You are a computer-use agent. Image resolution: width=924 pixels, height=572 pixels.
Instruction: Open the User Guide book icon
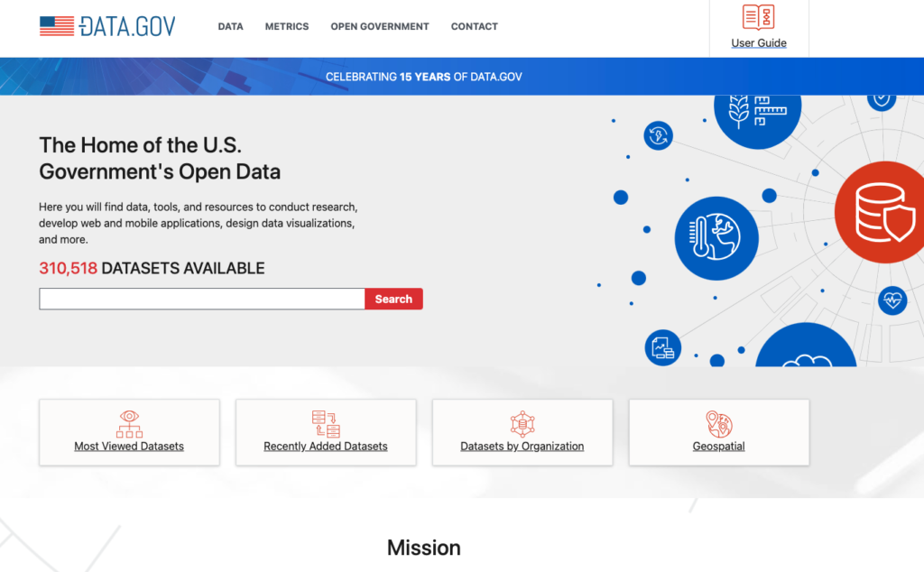(x=758, y=16)
